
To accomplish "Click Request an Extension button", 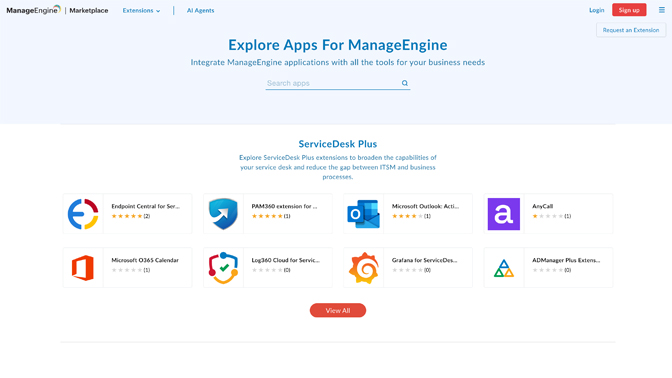I will [x=630, y=30].
